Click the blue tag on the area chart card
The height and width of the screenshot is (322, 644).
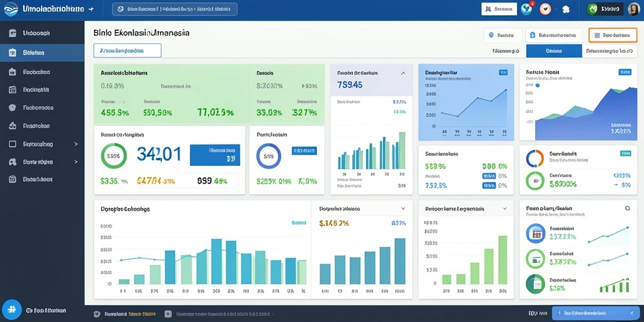tap(625, 72)
